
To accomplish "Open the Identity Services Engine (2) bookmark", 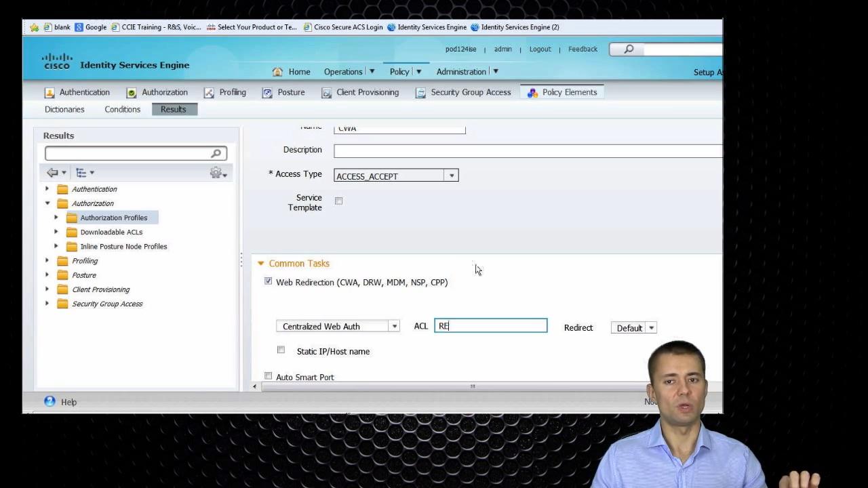I will [x=515, y=27].
